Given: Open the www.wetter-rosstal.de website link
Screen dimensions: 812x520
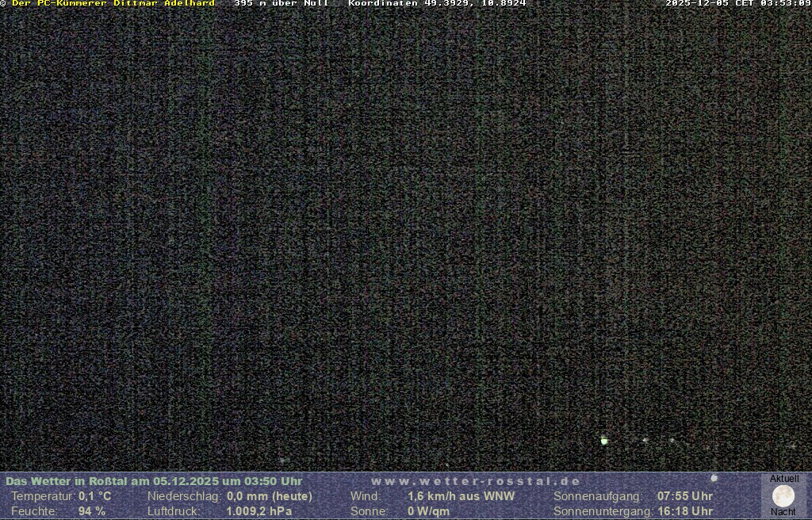Looking at the screenshot, I should tap(475, 481).
